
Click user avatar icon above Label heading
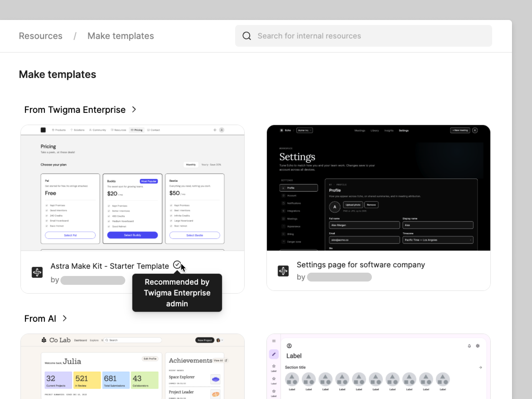(289, 346)
